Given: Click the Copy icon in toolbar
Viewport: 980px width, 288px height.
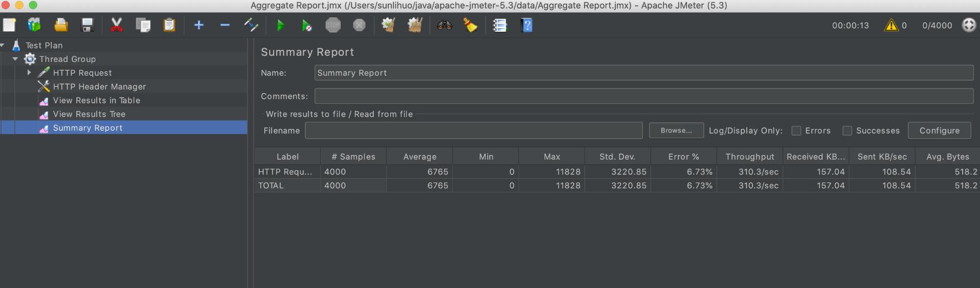Looking at the screenshot, I should click(143, 25).
